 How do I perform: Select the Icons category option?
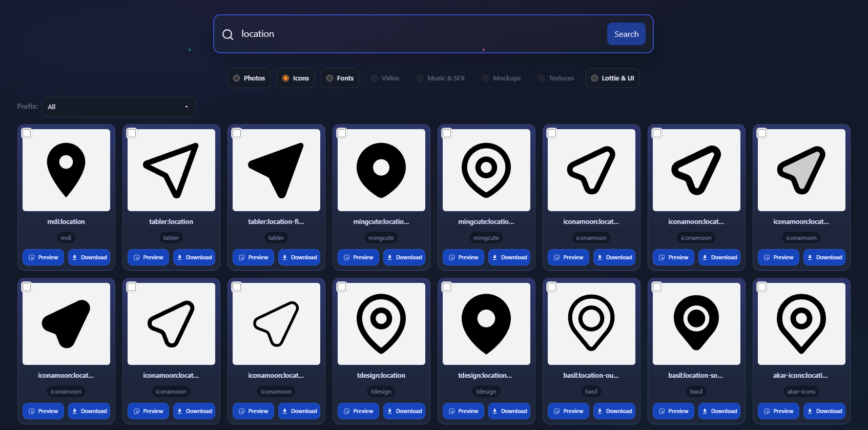point(296,78)
